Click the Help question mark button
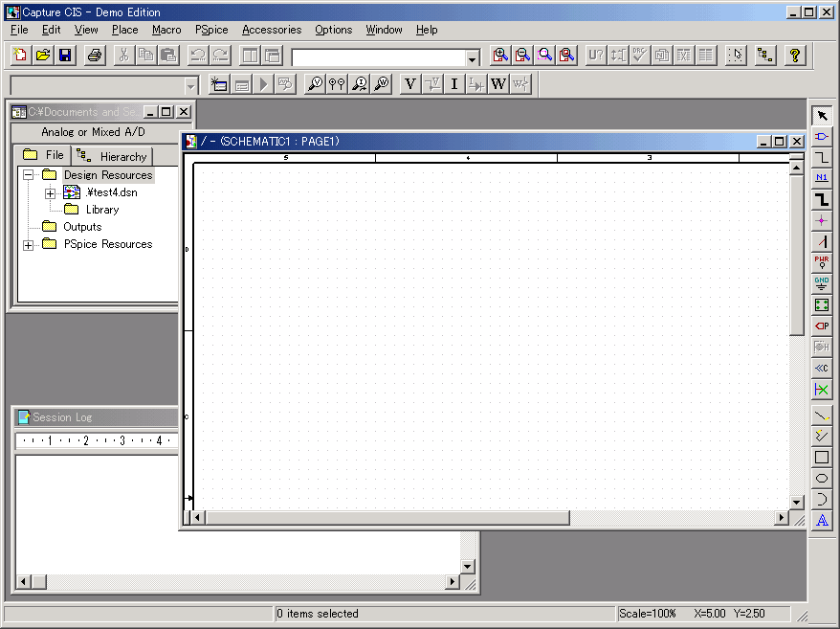The width and height of the screenshot is (840, 629). point(794,56)
